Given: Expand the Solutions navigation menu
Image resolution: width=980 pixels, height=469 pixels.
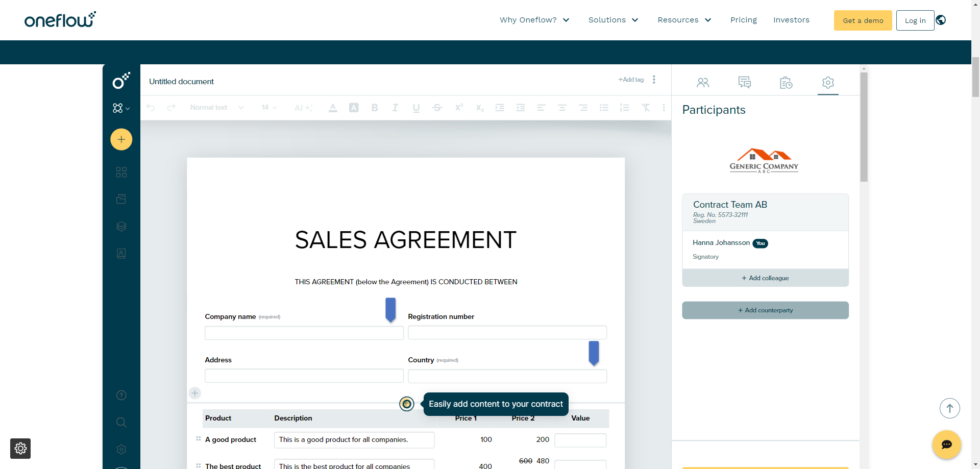Looking at the screenshot, I should [613, 20].
